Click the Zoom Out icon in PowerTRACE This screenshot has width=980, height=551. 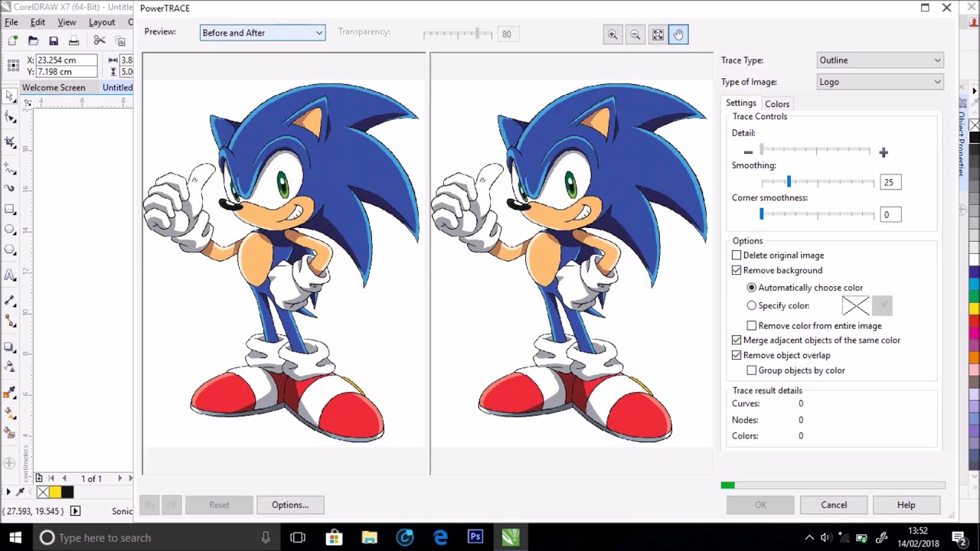(x=635, y=34)
